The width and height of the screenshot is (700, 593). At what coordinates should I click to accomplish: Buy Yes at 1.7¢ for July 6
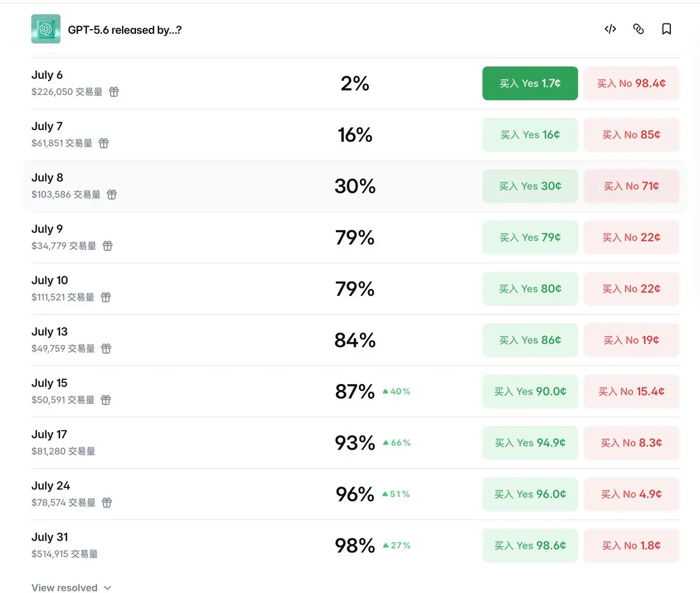pos(530,83)
